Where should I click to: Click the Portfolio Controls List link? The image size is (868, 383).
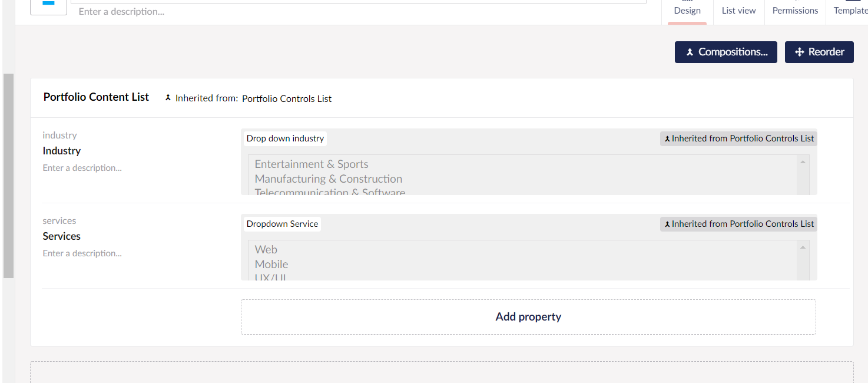[x=287, y=98]
